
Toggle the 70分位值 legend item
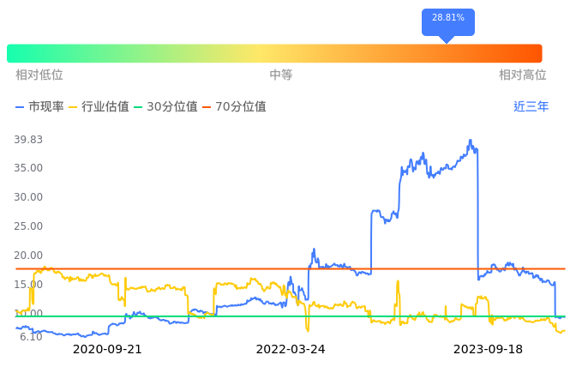(x=234, y=107)
